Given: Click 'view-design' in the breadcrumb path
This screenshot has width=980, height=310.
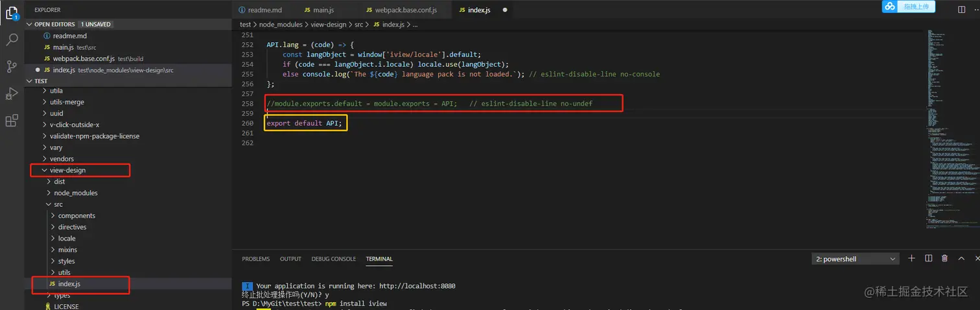Looking at the screenshot, I should click(329, 24).
